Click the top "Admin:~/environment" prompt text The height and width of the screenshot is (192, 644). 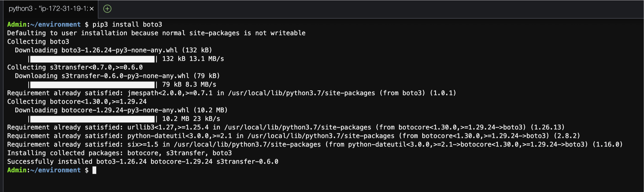[44, 25]
